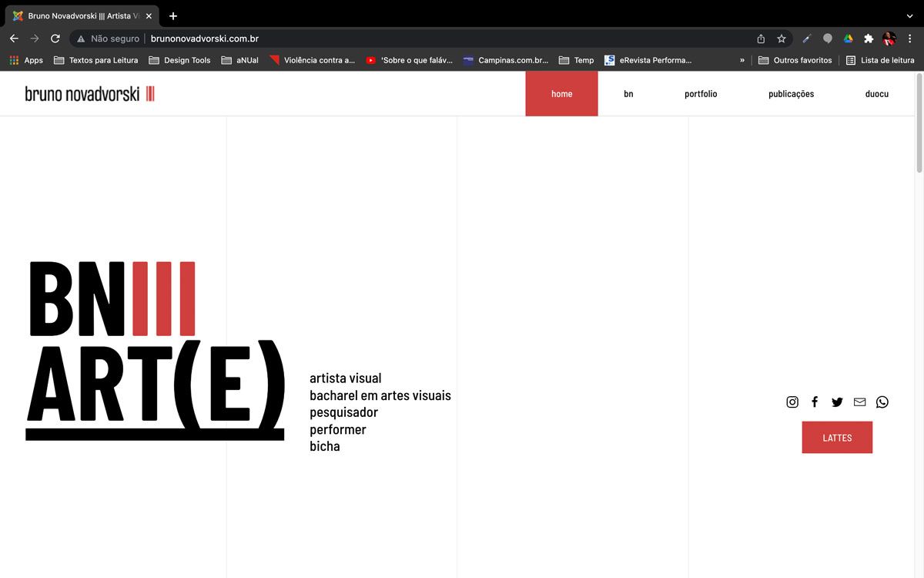
Task: Open the Twitter profile icon
Action: click(x=837, y=402)
